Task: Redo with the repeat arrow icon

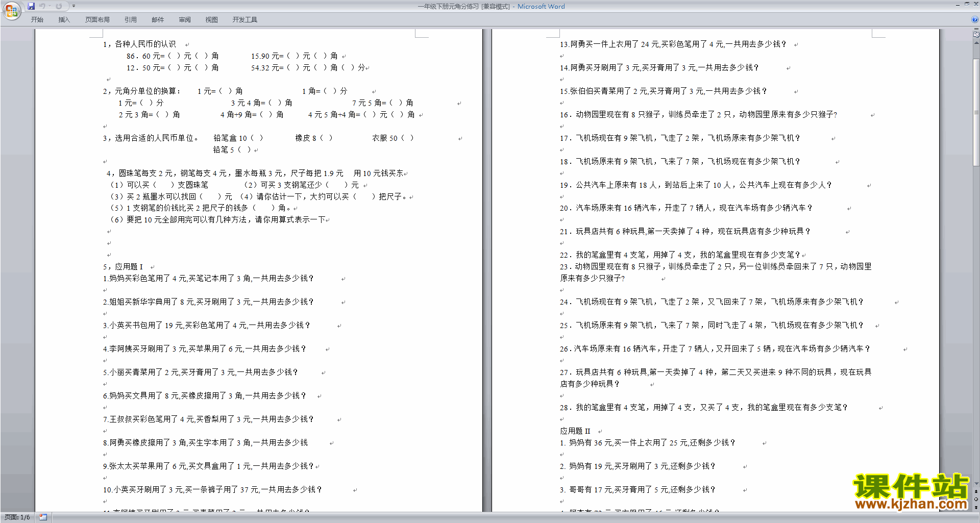Action: tap(59, 6)
